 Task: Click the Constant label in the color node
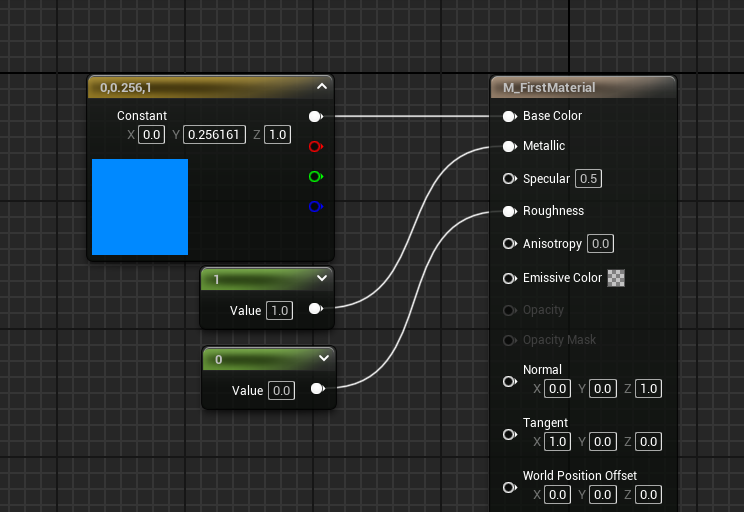point(142,116)
